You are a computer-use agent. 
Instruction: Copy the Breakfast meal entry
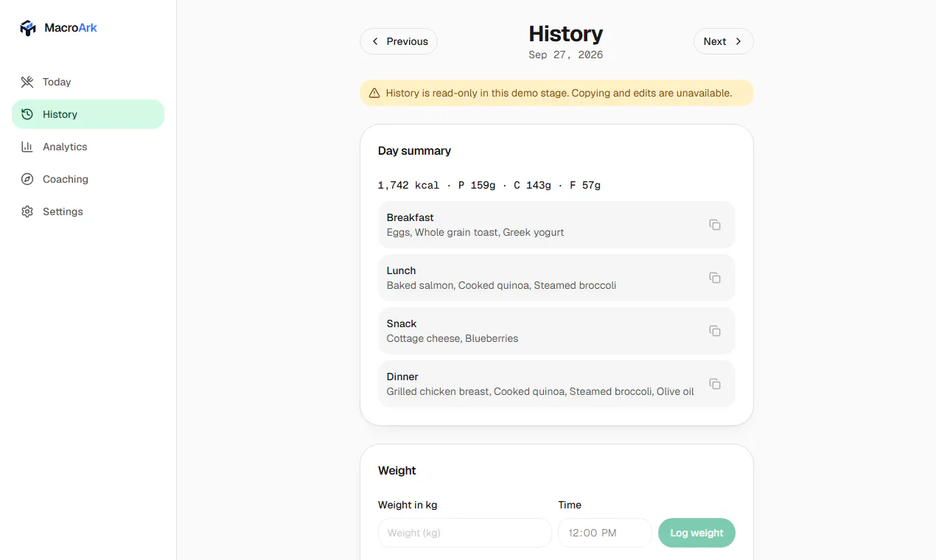pyautogui.click(x=715, y=225)
